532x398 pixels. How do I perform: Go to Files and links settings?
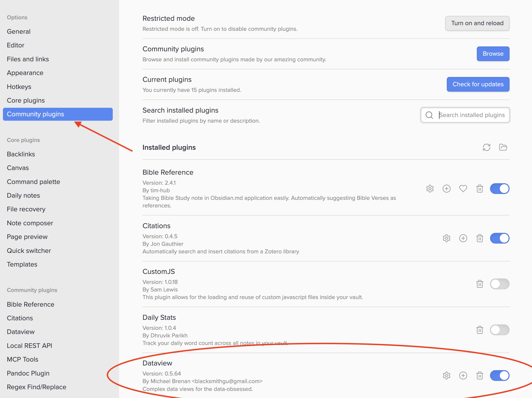coord(58,59)
